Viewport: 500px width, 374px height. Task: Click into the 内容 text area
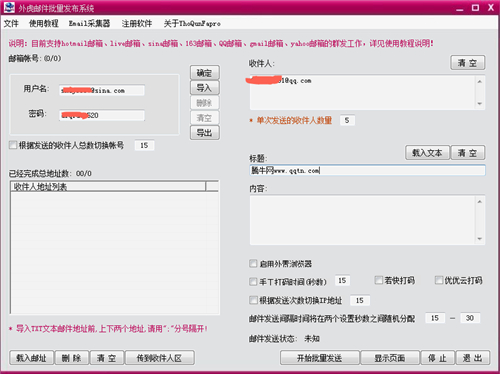[362, 220]
